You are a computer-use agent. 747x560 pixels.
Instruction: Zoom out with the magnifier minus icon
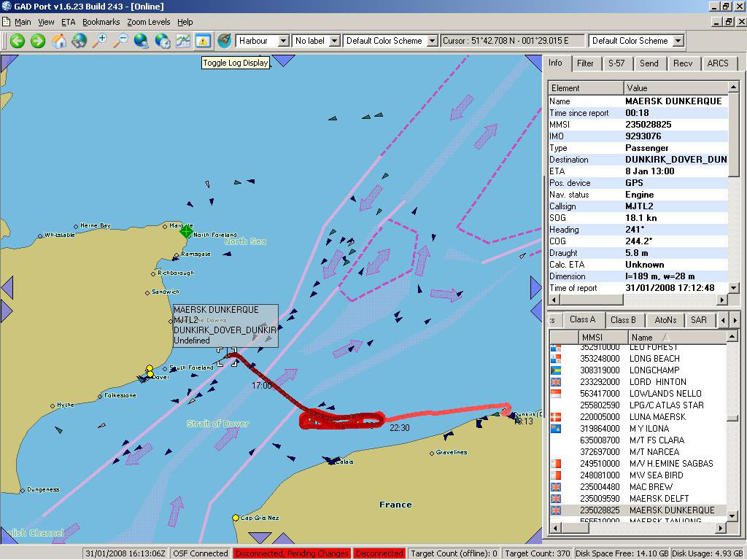pos(120,41)
